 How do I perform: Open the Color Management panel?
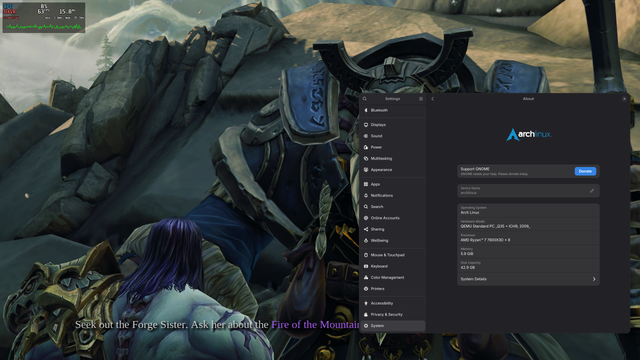pyautogui.click(x=393, y=277)
